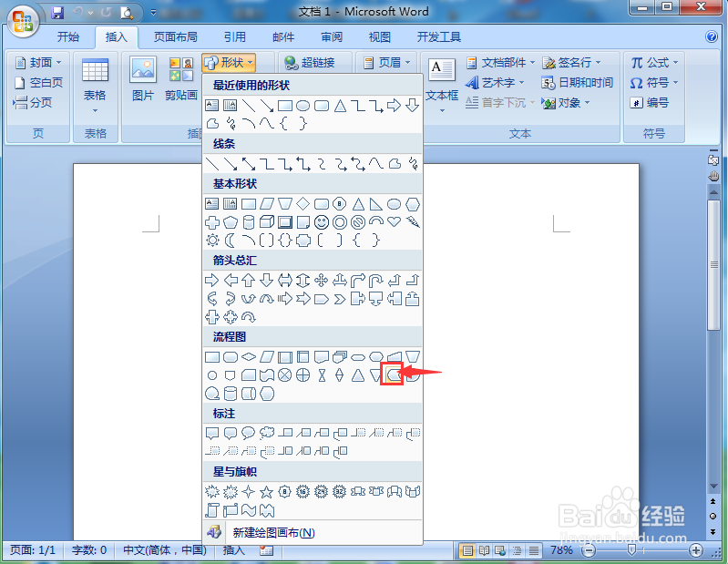Viewport: 728px width, 564px height.
Task: Select the sun shape in basic shapes
Action: click(x=212, y=241)
